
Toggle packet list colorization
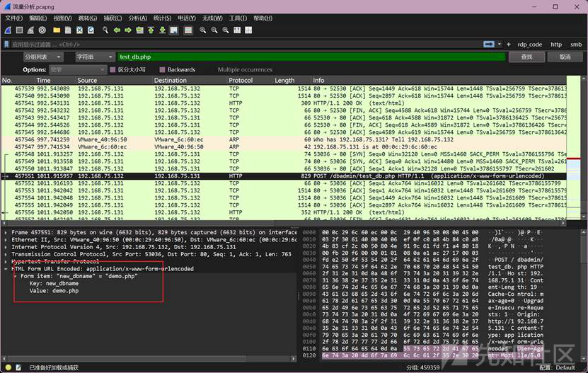click(188, 30)
